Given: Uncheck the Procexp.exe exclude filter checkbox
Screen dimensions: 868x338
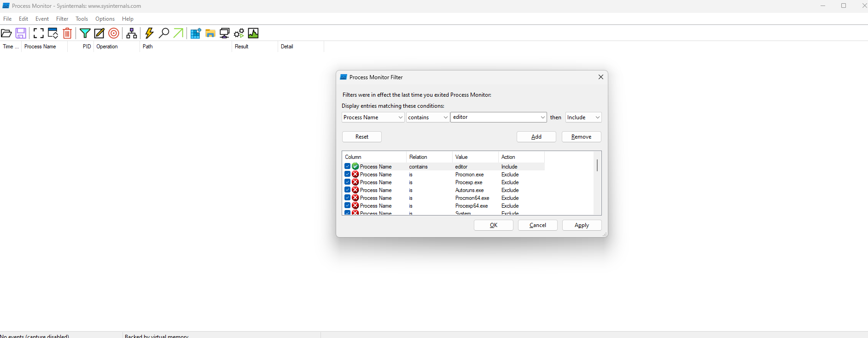Looking at the screenshot, I should [348, 182].
